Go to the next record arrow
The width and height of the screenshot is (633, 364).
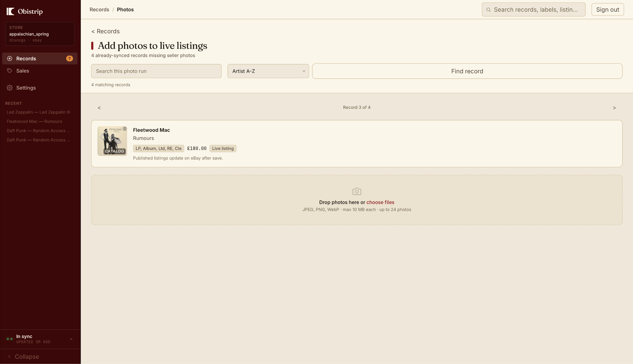[614, 108]
